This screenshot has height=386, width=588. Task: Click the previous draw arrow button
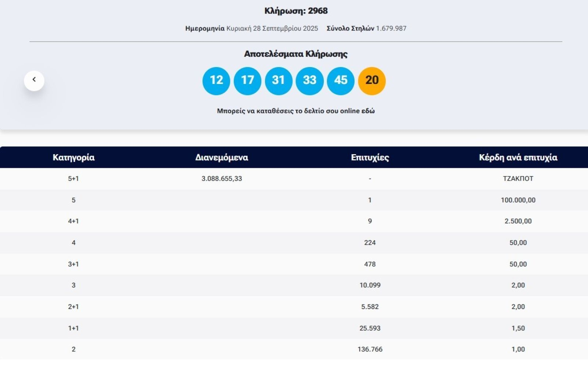click(34, 81)
